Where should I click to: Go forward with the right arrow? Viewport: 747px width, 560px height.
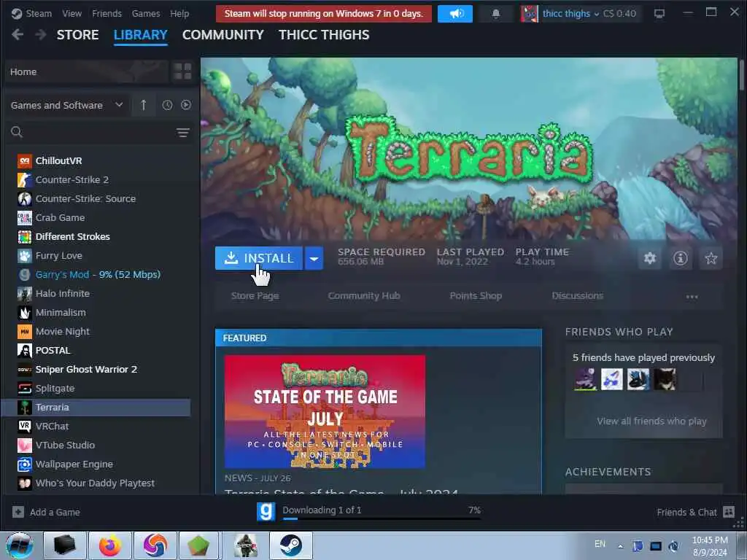(x=41, y=34)
